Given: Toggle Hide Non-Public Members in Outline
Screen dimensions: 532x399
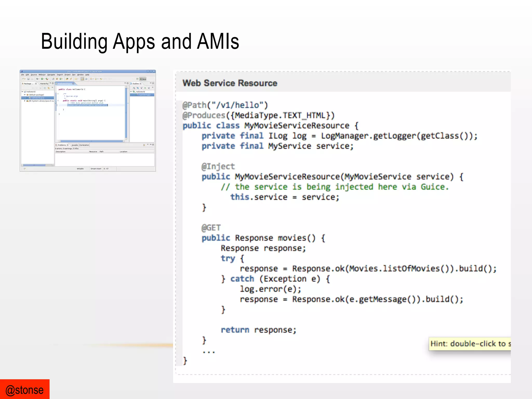Looking at the screenshot, I should 145,88.
